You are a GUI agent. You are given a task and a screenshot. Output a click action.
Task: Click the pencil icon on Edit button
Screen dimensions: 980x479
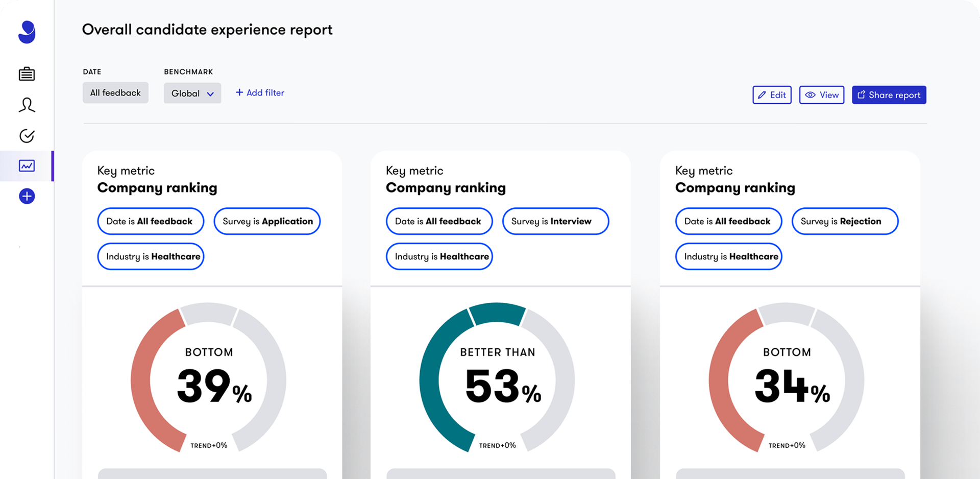pos(762,95)
